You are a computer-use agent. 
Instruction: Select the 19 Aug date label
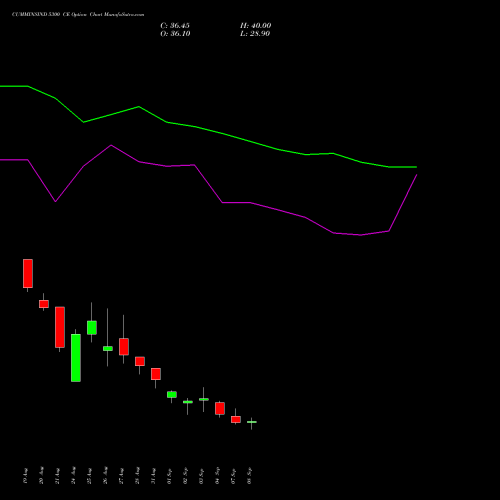click(26, 476)
